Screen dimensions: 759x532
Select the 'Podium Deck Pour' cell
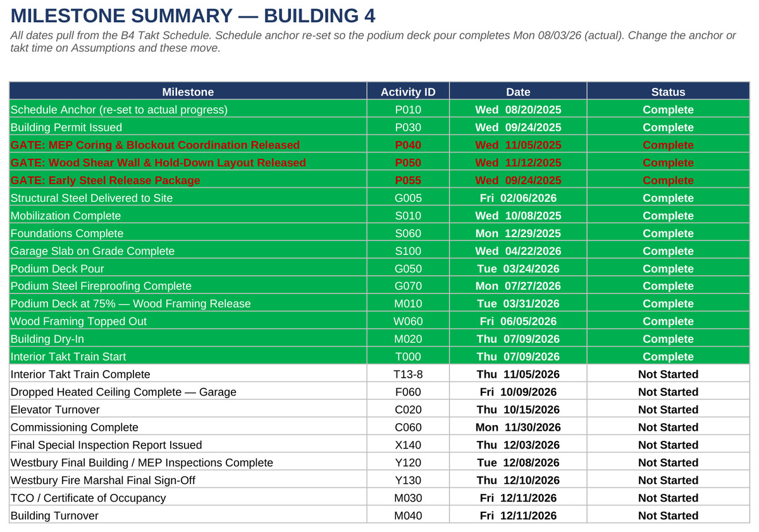[x=188, y=269]
